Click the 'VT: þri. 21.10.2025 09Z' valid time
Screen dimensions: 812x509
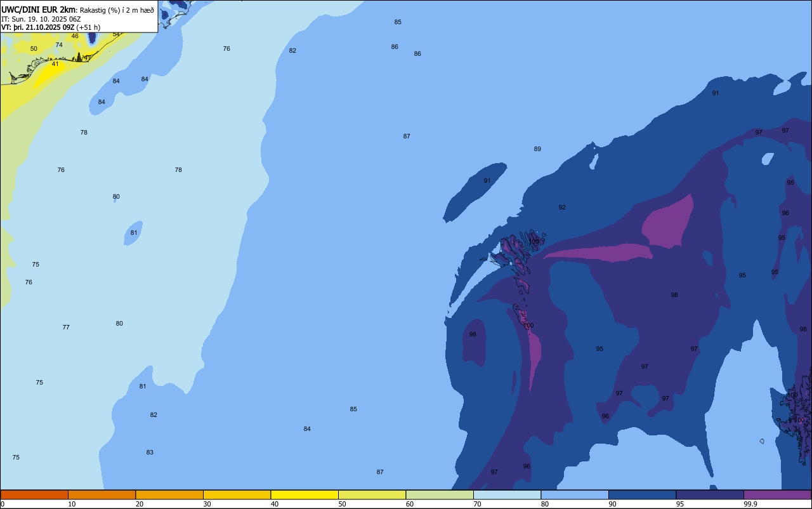click(x=37, y=27)
